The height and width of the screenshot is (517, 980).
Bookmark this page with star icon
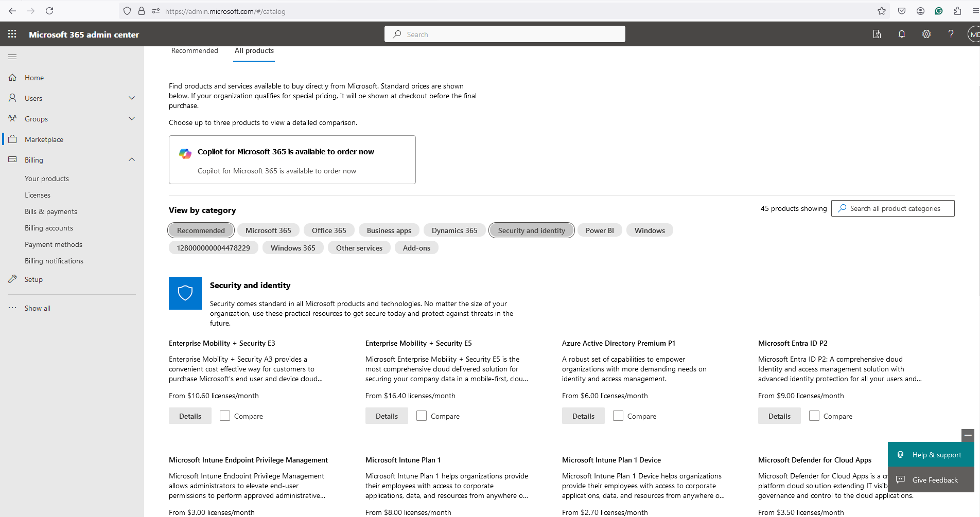pyautogui.click(x=882, y=11)
